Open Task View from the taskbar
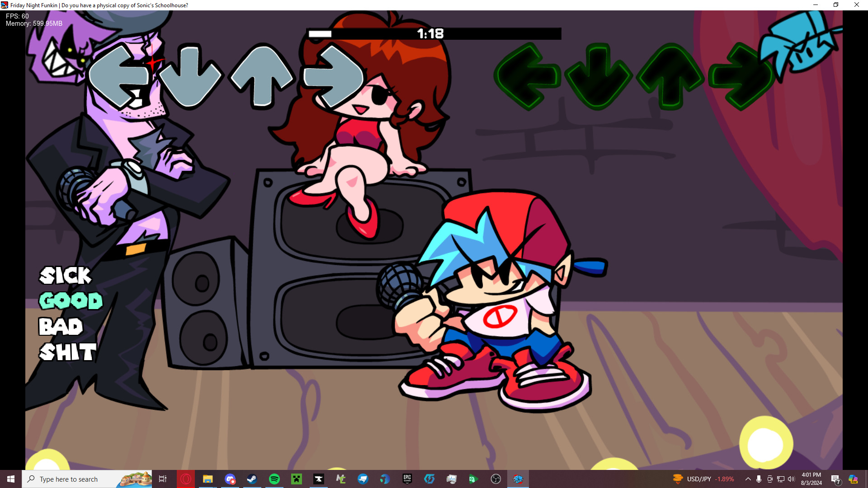The image size is (868, 488). pos(163,479)
